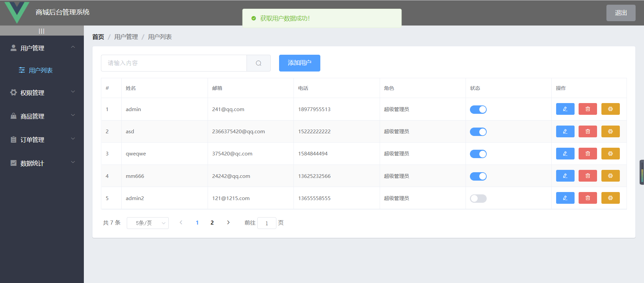Click 用户管理 in the breadcrumb

pyautogui.click(x=126, y=37)
